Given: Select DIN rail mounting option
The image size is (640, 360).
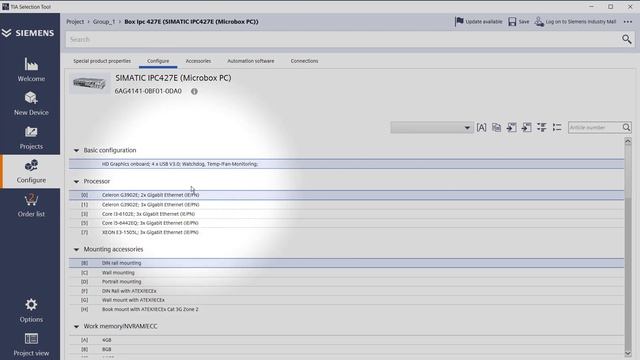Looking at the screenshot, I should (346, 263).
